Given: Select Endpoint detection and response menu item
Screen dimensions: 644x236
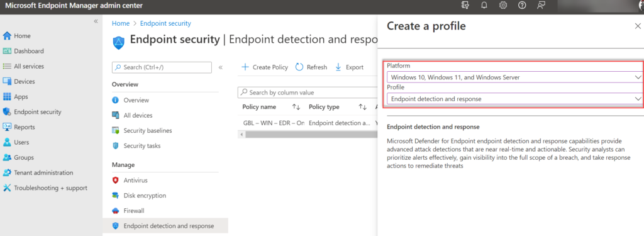Looking at the screenshot, I should [165, 226].
